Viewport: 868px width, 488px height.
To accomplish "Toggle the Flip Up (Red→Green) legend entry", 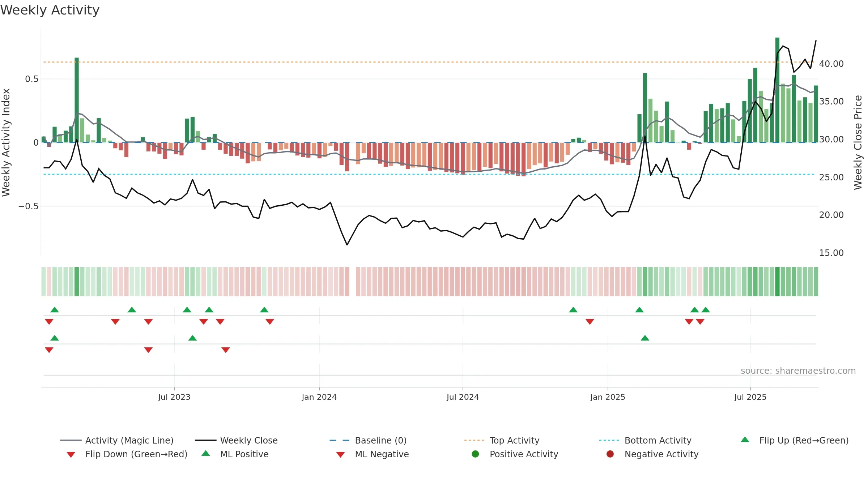I will pyautogui.click(x=795, y=440).
